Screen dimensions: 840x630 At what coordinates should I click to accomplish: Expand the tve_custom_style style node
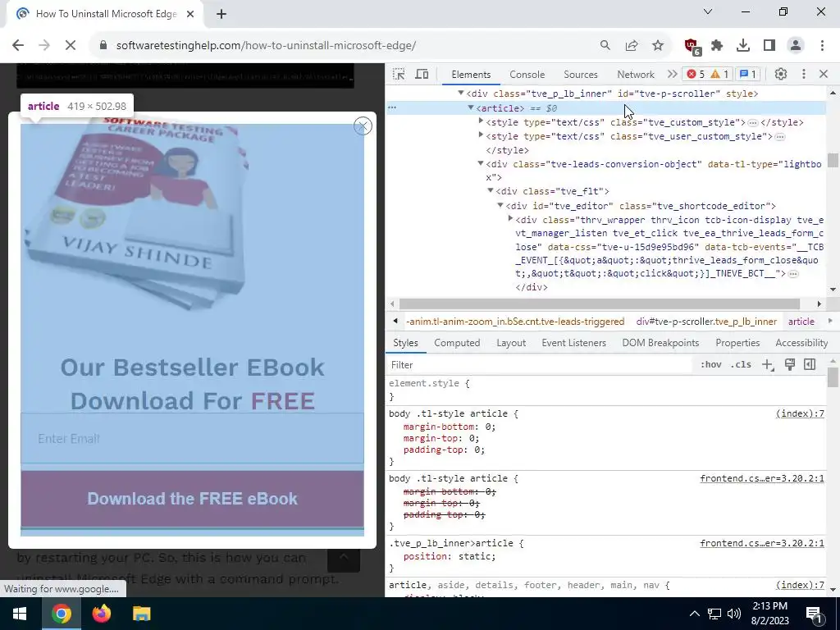pyautogui.click(x=481, y=121)
